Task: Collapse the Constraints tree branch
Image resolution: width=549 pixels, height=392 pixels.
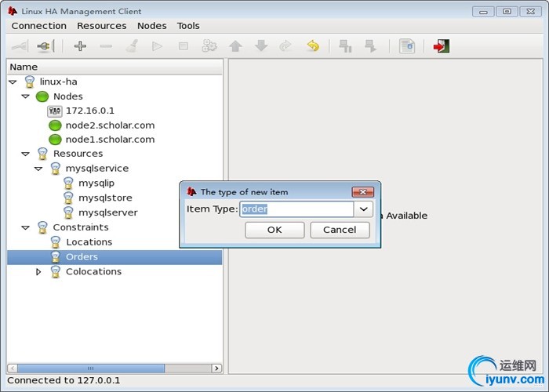Action: [26, 227]
